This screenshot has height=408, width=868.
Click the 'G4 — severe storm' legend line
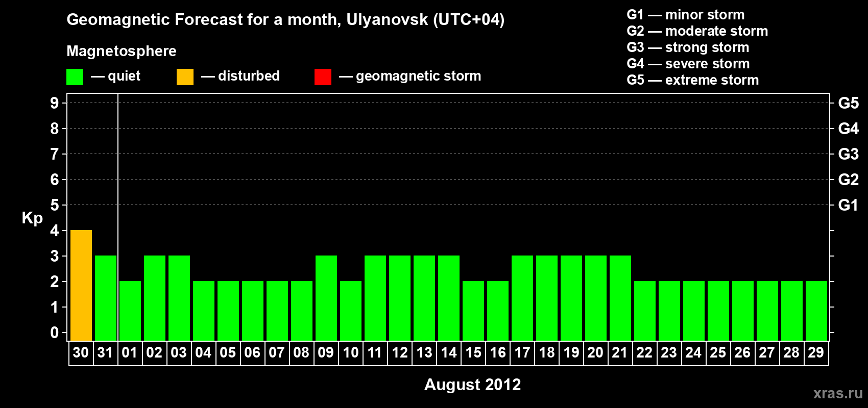(688, 64)
